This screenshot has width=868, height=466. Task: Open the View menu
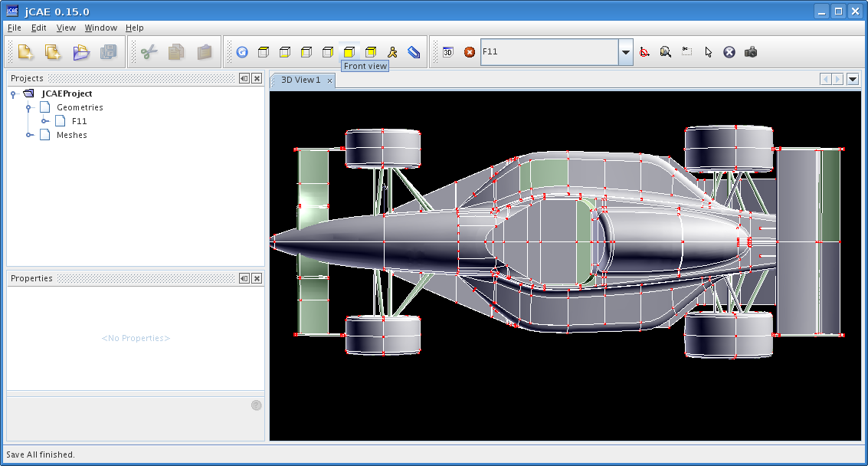[66, 28]
